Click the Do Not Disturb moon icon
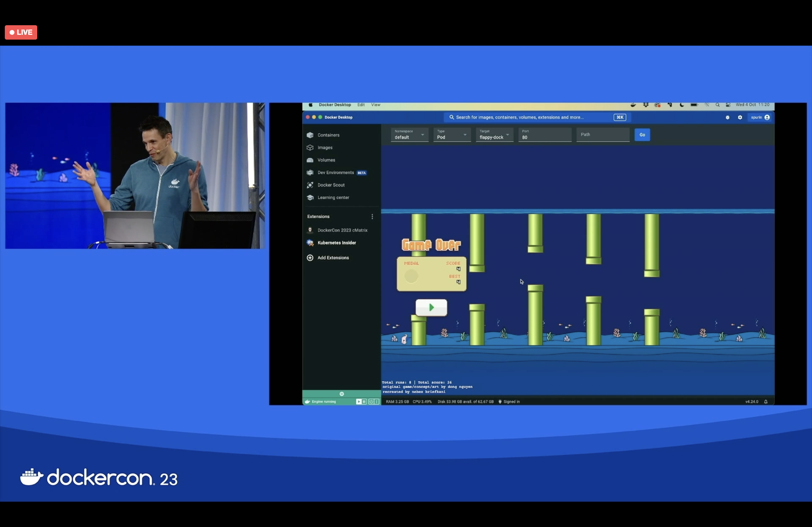812x527 pixels. pyautogui.click(x=682, y=105)
